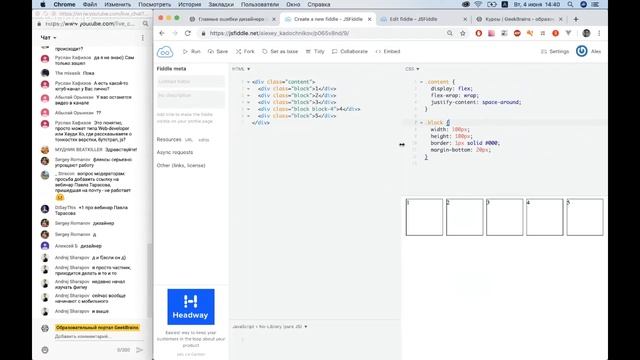The height and width of the screenshot is (360, 640).
Task: Go forward in browser history
Action: pyautogui.click(x=175, y=33)
